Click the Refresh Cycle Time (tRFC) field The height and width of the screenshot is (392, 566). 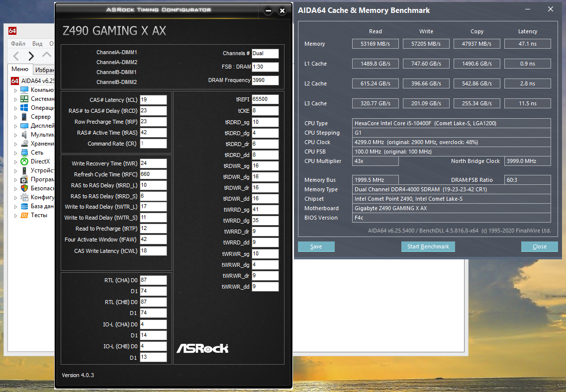(153, 174)
